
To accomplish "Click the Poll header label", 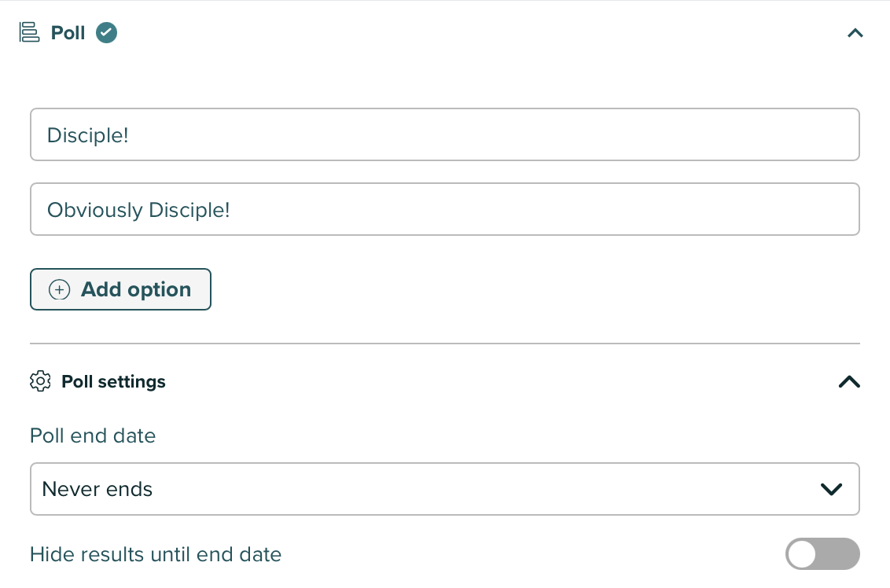I will [x=68, y=32].
